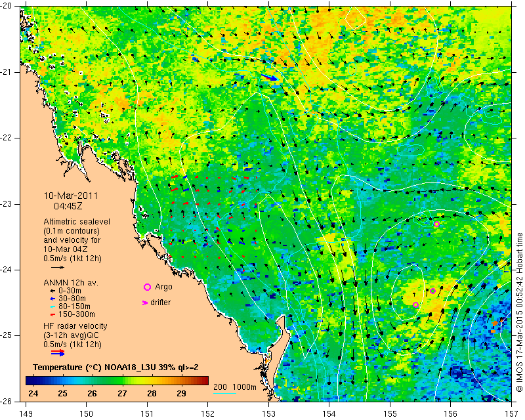Click the 0.5m/s altimetric reference arrow
Screen dimensions: 525x420
58,267
